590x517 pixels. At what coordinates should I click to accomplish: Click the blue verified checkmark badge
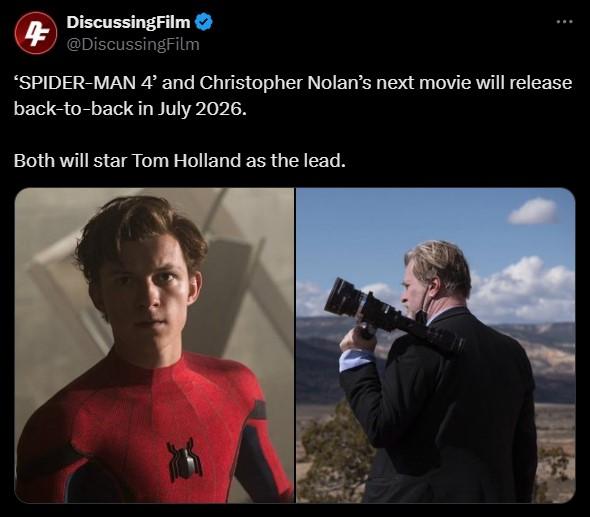204,22
